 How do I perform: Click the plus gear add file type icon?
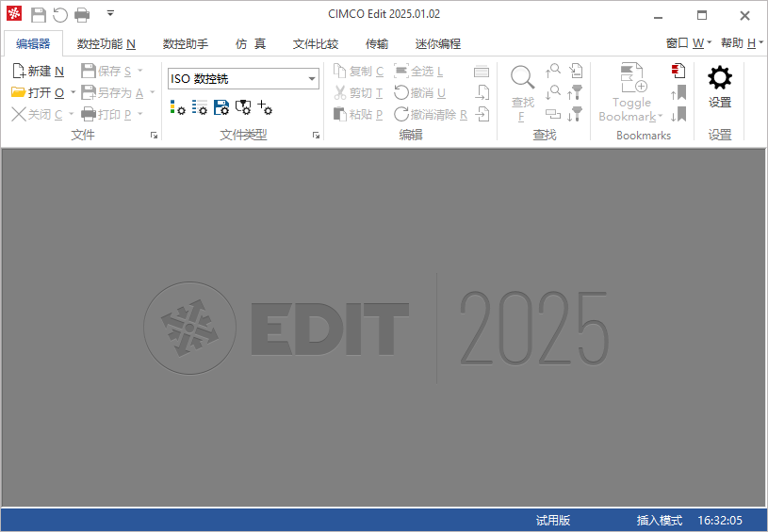point(265,107)
